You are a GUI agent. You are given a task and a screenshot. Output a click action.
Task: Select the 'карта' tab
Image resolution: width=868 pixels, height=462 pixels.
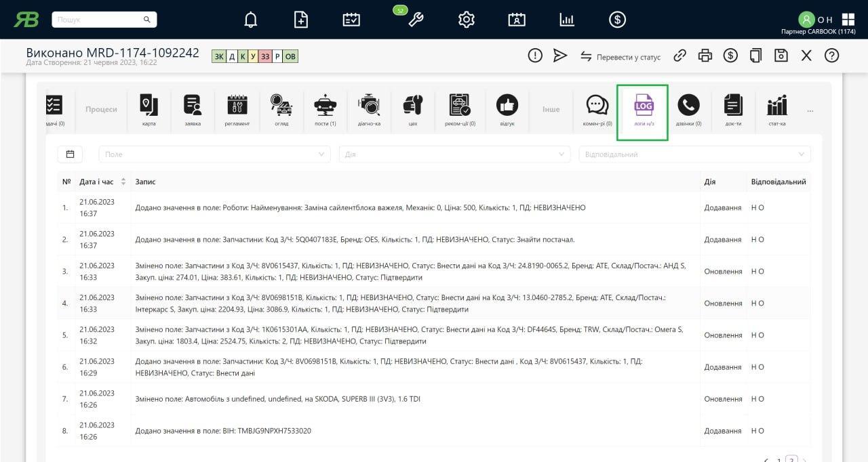(x=149, y=110)
